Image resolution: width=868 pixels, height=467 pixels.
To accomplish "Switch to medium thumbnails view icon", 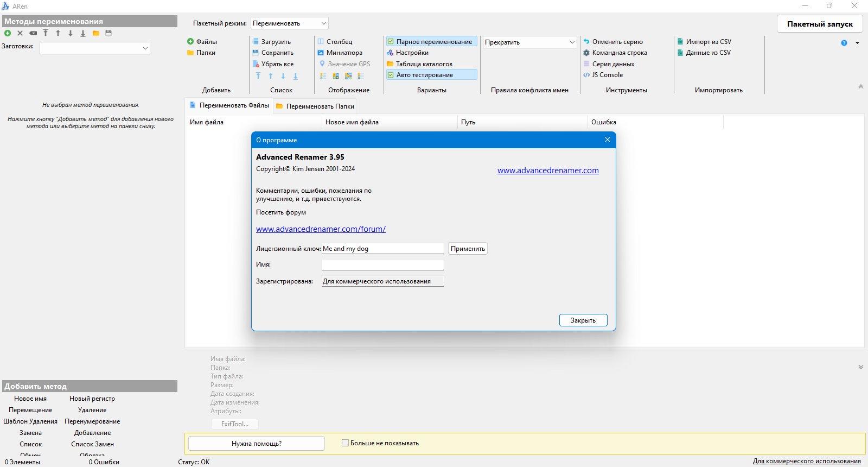I will pos(336,76).
